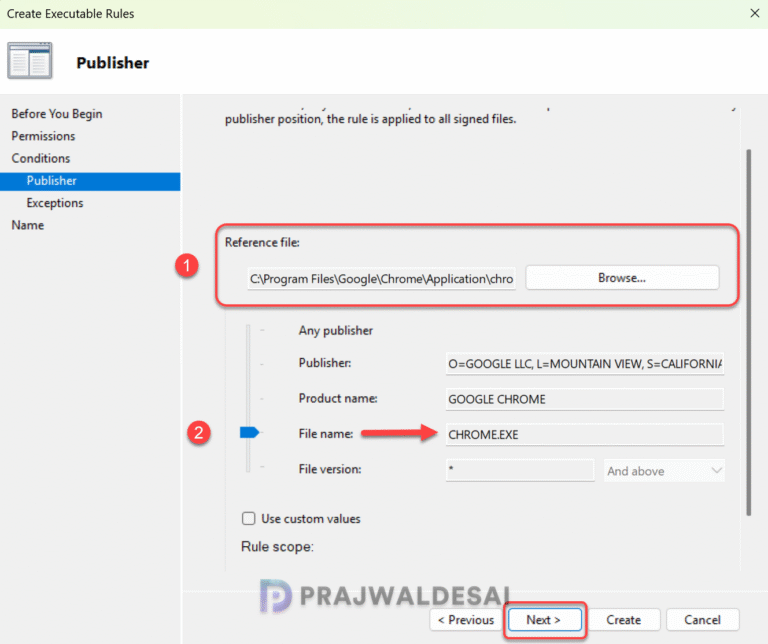Proceed with the Next > button

coord(545,620)
